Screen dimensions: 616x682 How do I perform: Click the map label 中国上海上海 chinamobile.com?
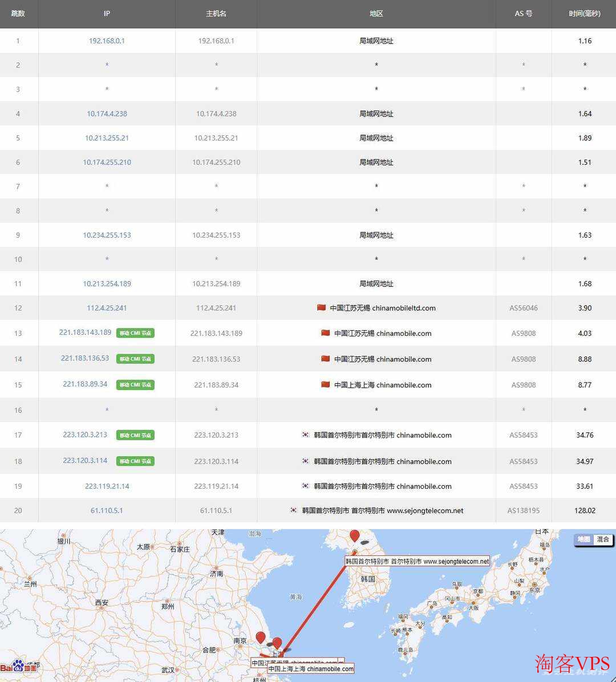click(311, 669)
